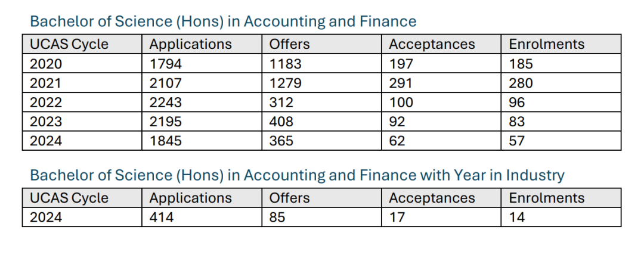The image size is (644, 264).
Task: Click the 1794 applications cell
Action: point(202,63)
